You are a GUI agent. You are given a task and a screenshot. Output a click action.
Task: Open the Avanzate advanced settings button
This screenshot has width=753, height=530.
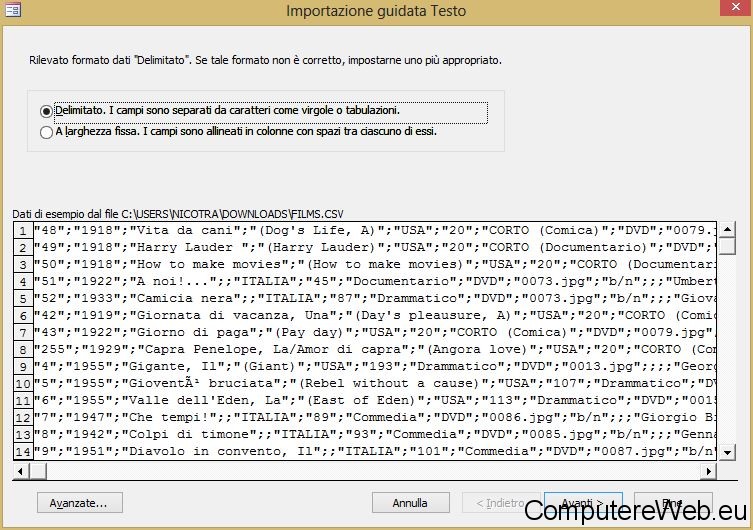(80, 503)
